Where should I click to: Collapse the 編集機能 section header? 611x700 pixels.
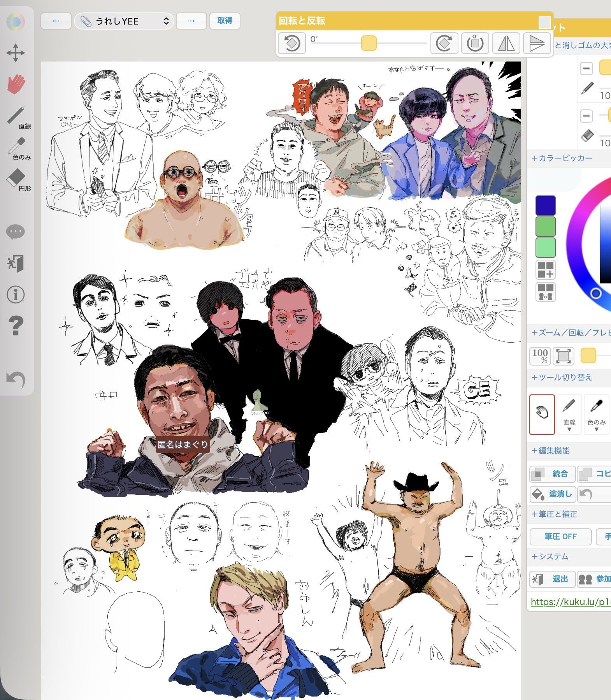point(551,450)
